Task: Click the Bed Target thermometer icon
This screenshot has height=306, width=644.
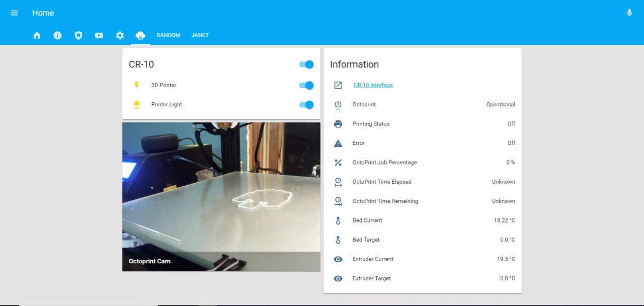Action: (338, 240)
